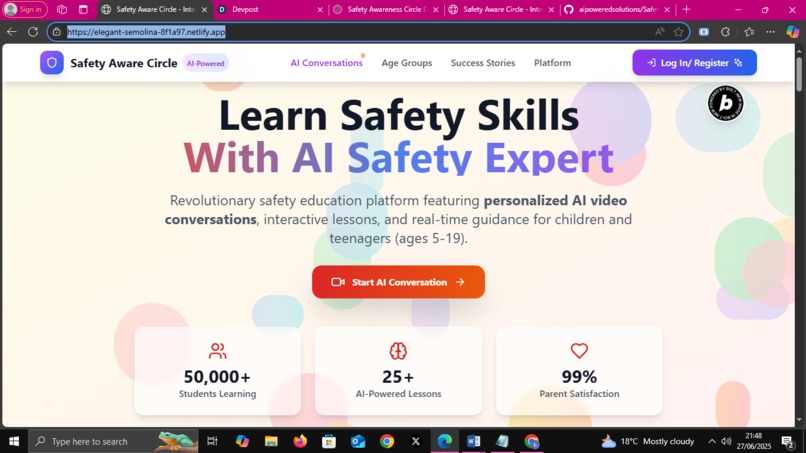Open weather widget 18°C Mostly cloudy
806x453 pixels.
coord(648,441)
